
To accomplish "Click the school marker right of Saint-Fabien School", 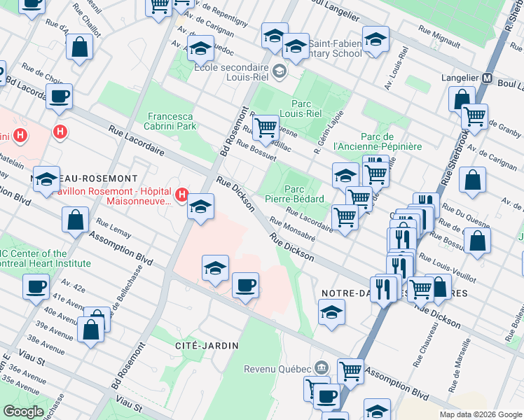I will click(376, 38).
